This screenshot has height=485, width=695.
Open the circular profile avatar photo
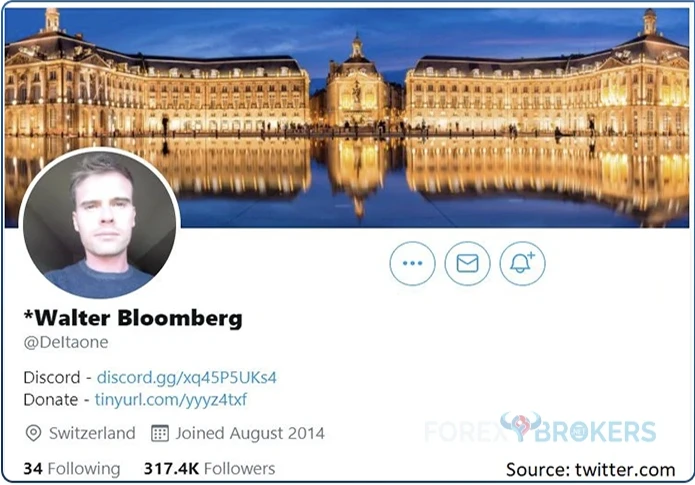(100, 224)
